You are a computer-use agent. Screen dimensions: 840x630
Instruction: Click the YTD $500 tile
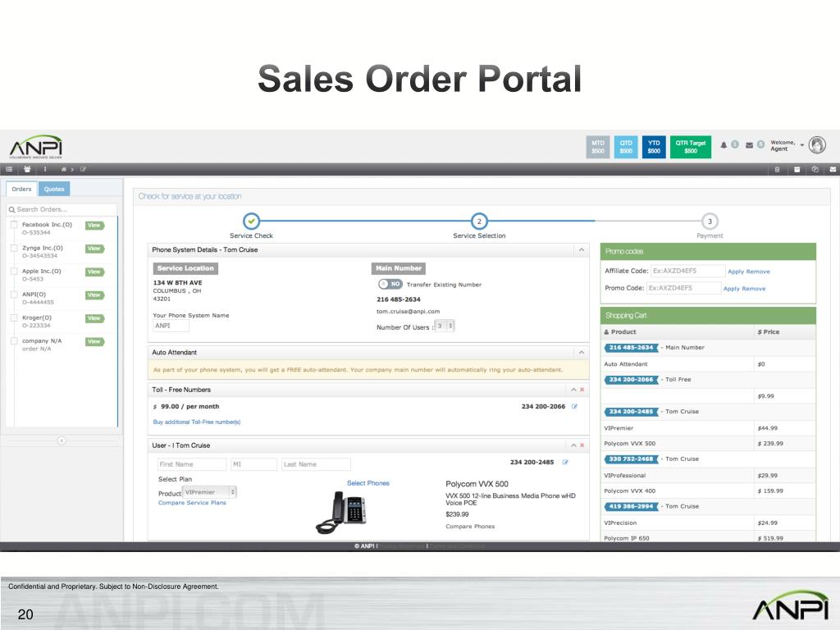coord(654,147)
